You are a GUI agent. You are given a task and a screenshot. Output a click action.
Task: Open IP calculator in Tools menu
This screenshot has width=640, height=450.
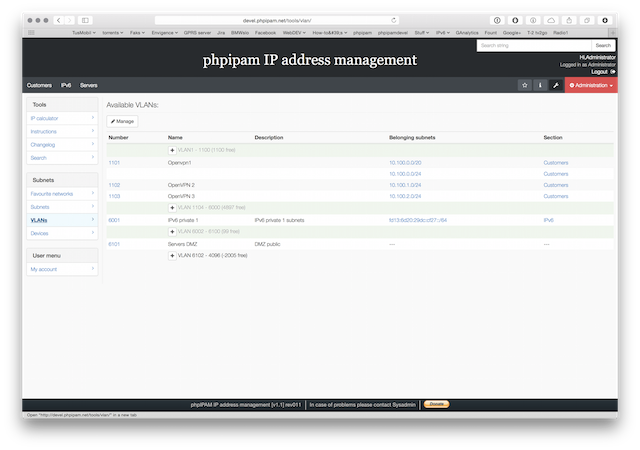point(62,118)
